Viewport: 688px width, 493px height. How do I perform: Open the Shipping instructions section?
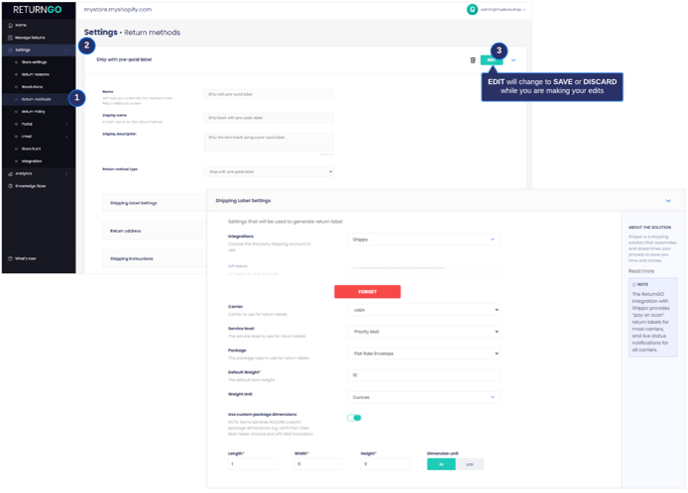click(154, 259)
